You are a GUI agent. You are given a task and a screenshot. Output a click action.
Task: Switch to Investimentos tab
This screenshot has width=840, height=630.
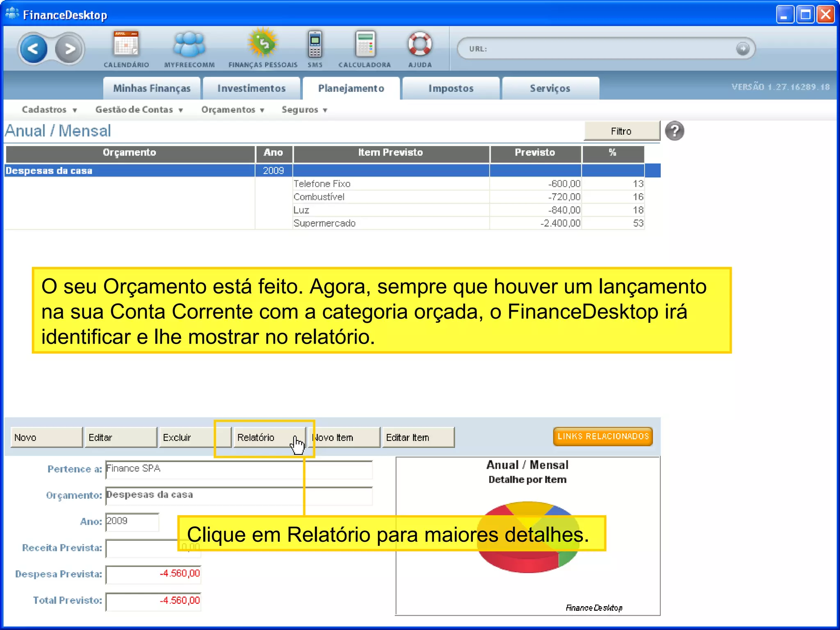click(x=251, y=88)
